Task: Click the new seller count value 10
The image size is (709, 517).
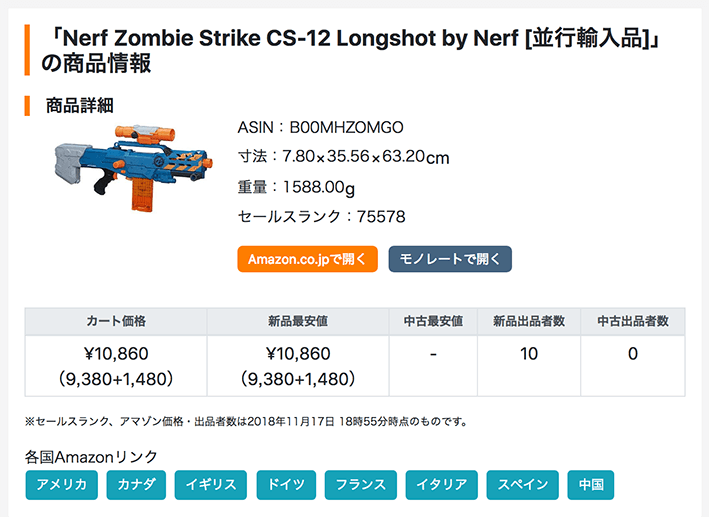Action: coord(529,354)
